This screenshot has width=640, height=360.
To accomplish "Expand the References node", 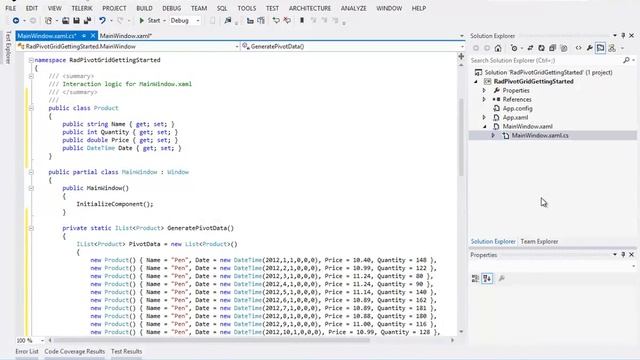I will 484,100.
